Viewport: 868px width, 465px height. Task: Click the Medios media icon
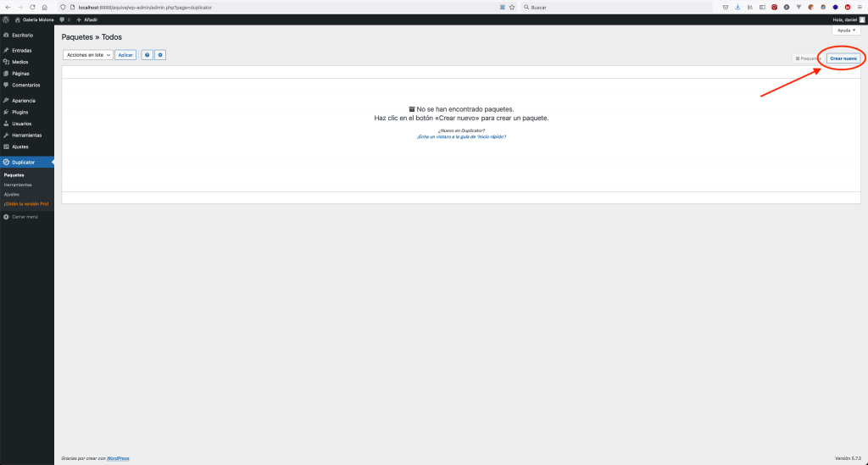(6, 62)
